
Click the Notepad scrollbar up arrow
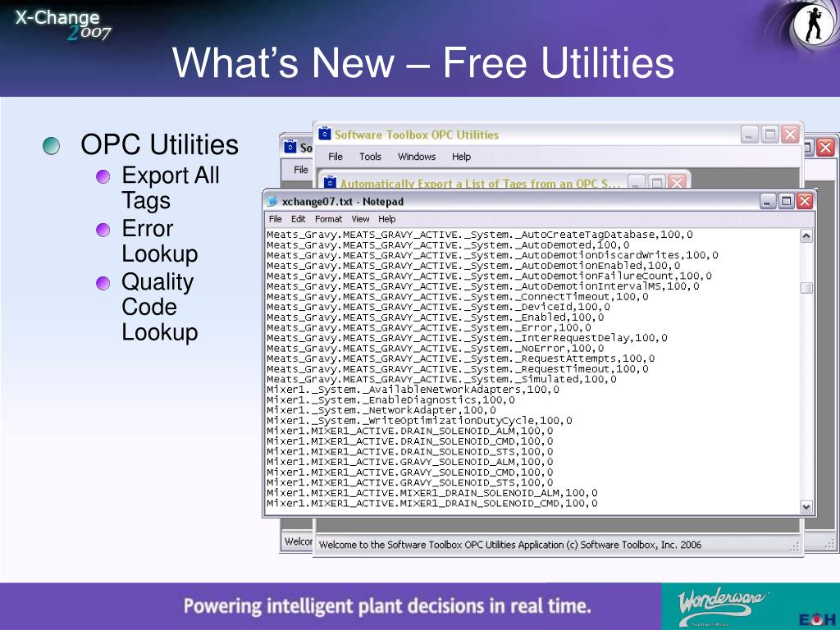pos(806,236)
